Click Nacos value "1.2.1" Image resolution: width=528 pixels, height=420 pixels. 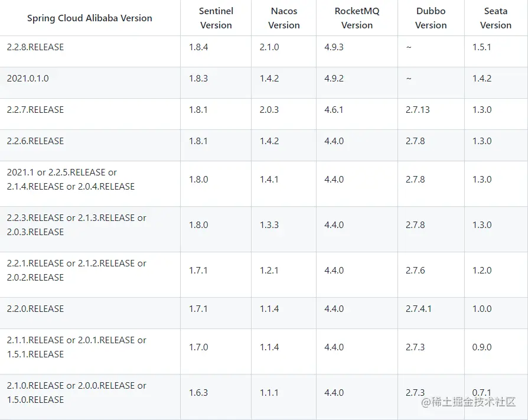click(269, 271)
